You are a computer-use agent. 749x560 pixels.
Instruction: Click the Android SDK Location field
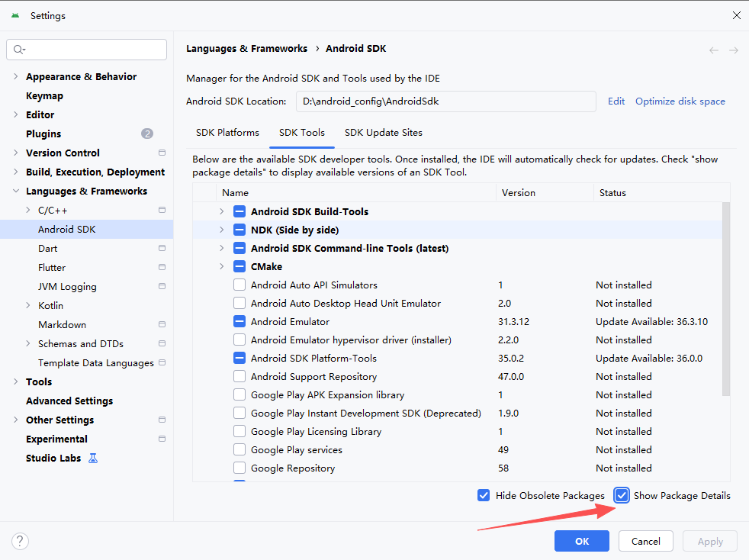(445, 101)
